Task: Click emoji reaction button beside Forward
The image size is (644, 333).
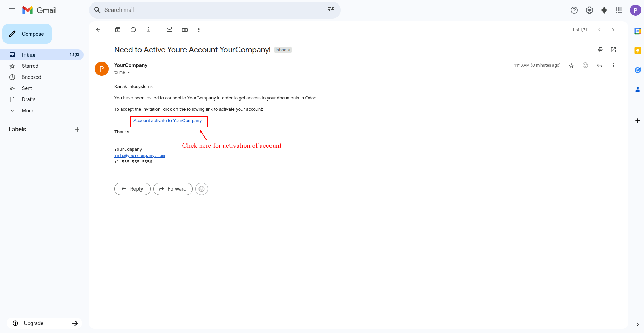Action: pyautogui.click(x=202, y=189)
